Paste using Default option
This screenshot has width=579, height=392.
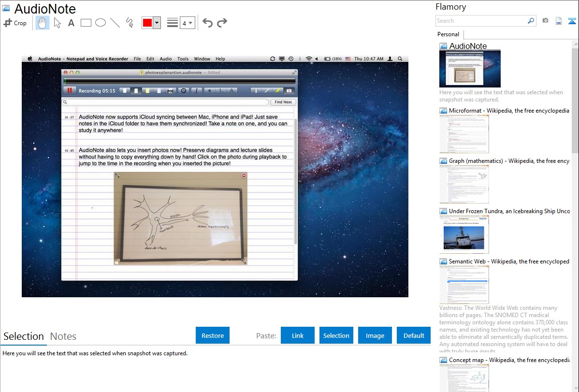pyautogui.click(x=414, y=335)
